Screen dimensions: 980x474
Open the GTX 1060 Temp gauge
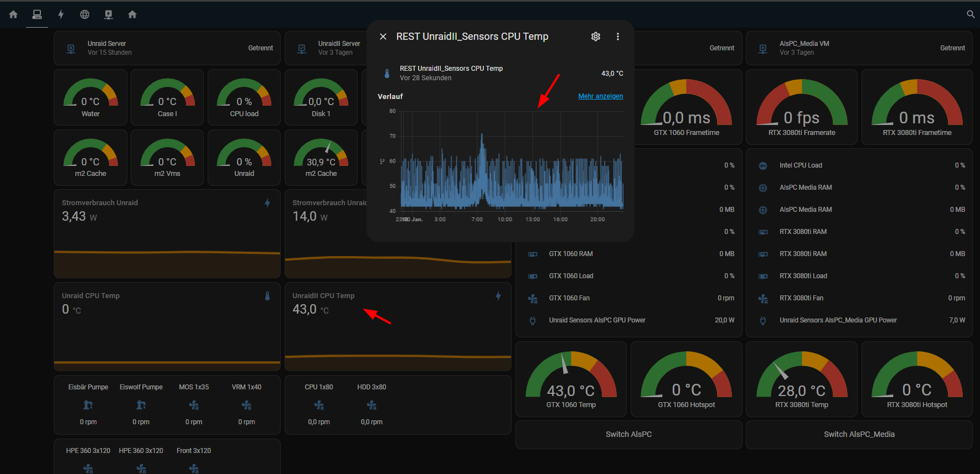pyautogui.click(x=571, y=379)
